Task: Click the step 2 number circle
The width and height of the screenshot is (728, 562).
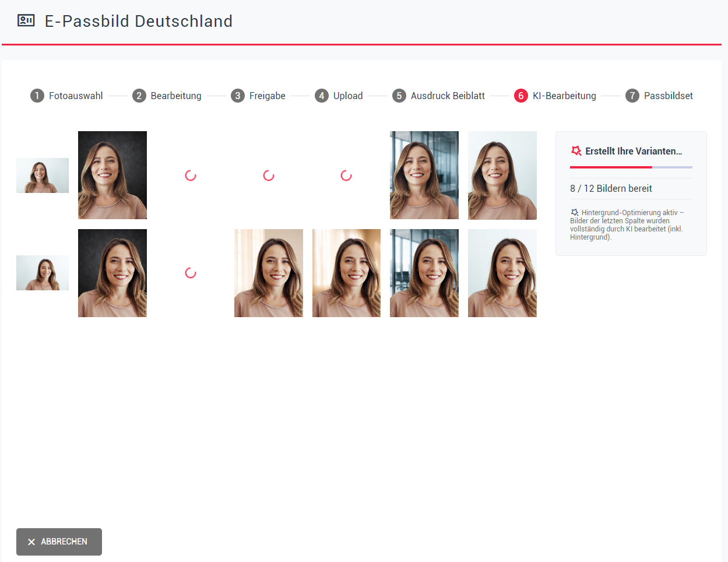Action: click(x=139, y=96)
